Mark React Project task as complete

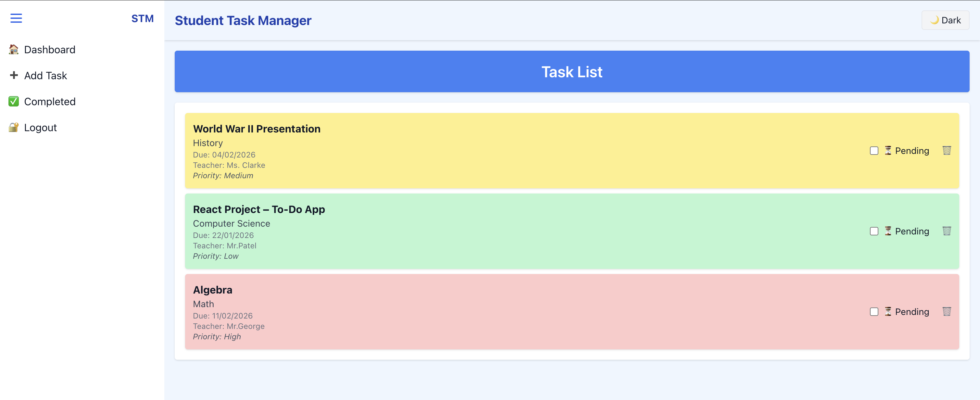(x=874, y=231)
